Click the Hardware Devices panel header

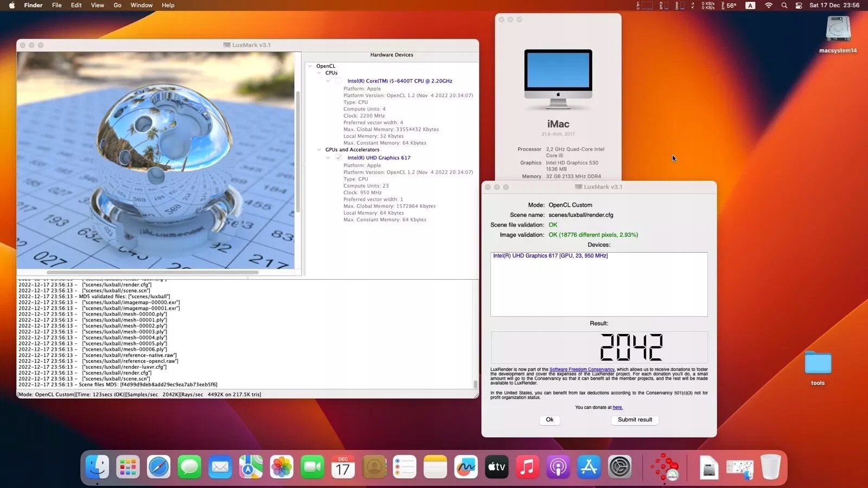pyautogui.click(x=392, y=55)
